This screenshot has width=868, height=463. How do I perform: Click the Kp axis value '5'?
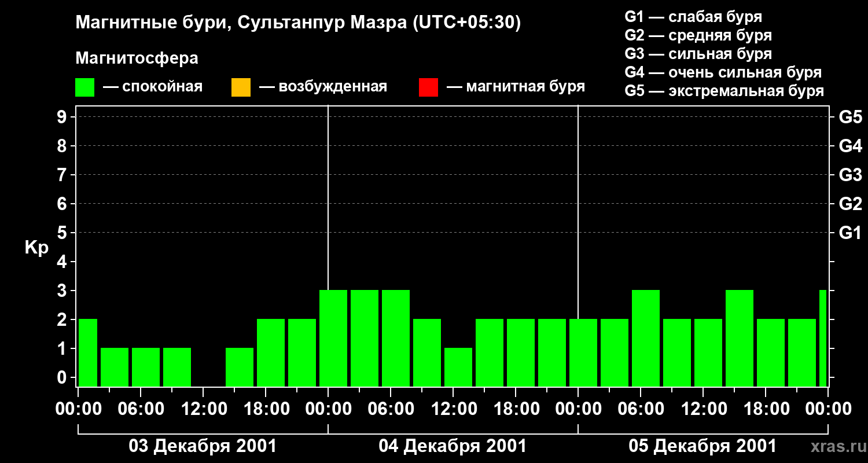(x=63, y=233)
